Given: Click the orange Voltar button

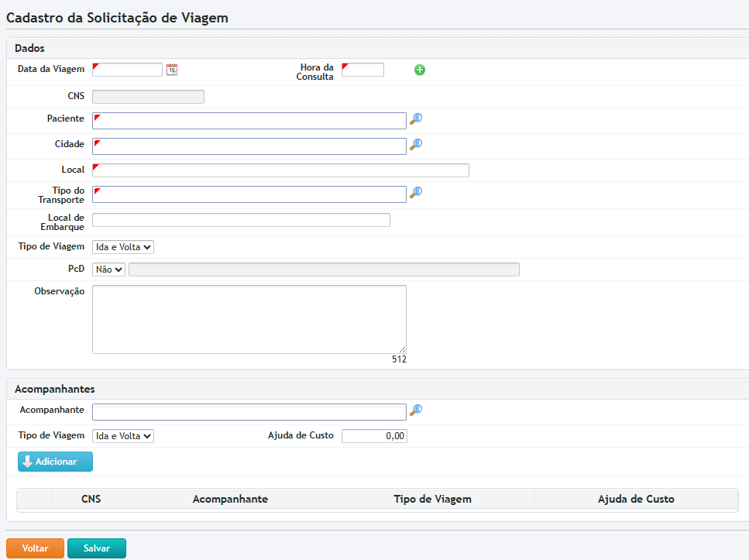Looking at the screenshot, I should (35, 548).
